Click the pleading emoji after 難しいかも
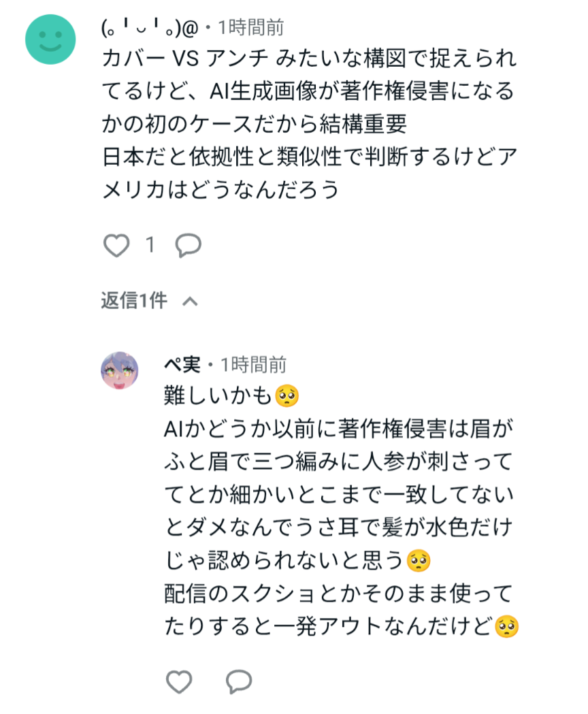 pyautogui.click(x=287, y=395)
